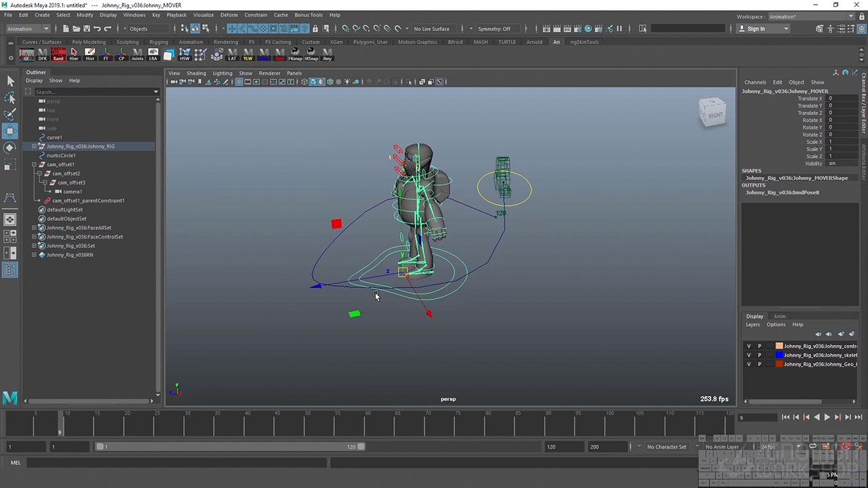Click the Save scene icon

pyautogui.click(x=87, y=28)
